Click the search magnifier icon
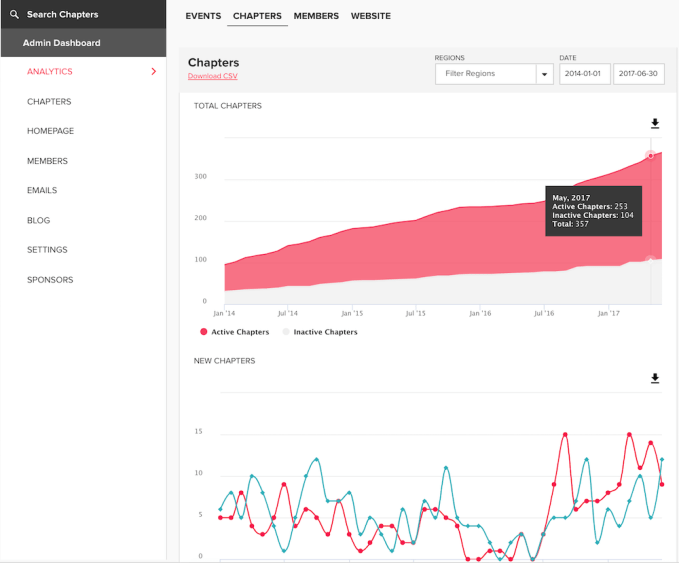Image resolution: width=679 pixels, height=563 pixels. click(x=14, y=15)
